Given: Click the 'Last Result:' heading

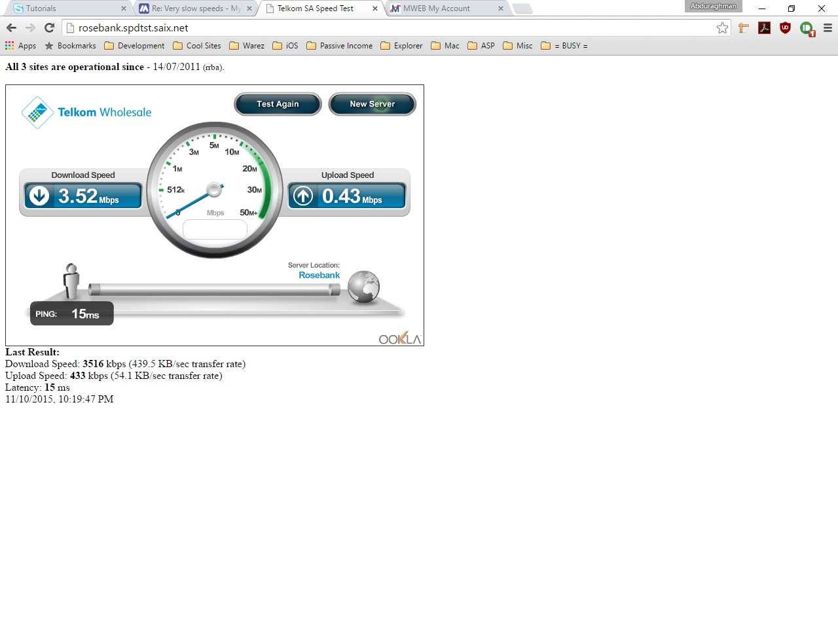Looking at the screenshot, I should coord(32,352).
